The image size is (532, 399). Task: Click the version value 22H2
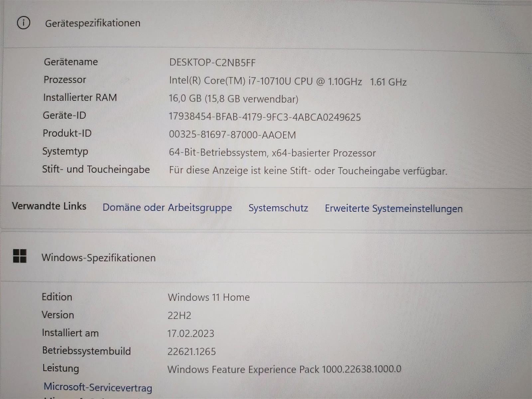180,315
